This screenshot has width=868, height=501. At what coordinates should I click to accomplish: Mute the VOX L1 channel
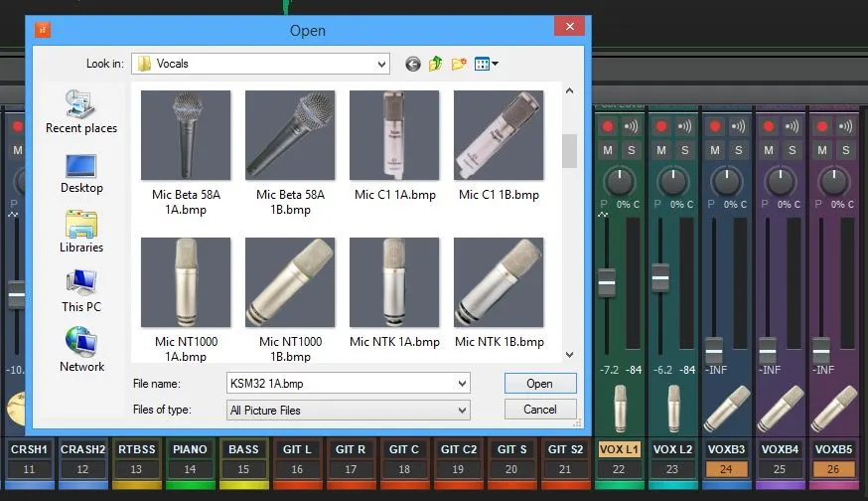click(x=608, y=150)
